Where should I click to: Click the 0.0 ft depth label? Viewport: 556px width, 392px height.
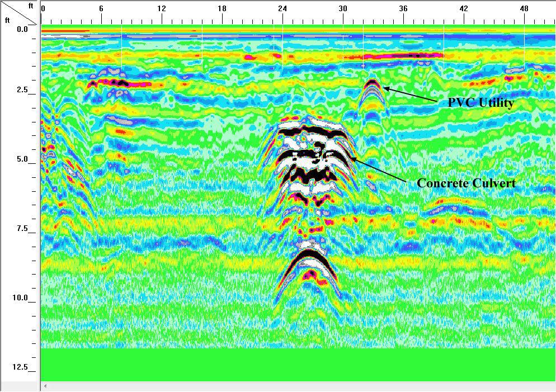click(22, 30)
